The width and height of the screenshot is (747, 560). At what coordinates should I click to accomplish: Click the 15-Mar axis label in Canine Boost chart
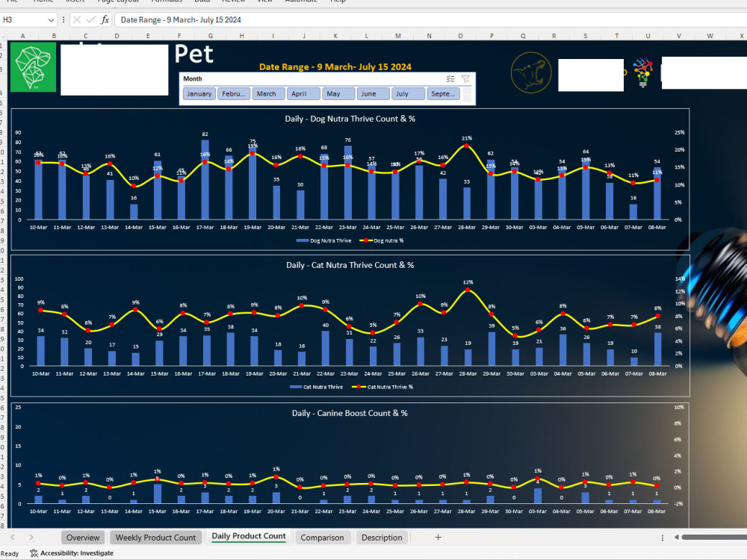tap(157, 511)
